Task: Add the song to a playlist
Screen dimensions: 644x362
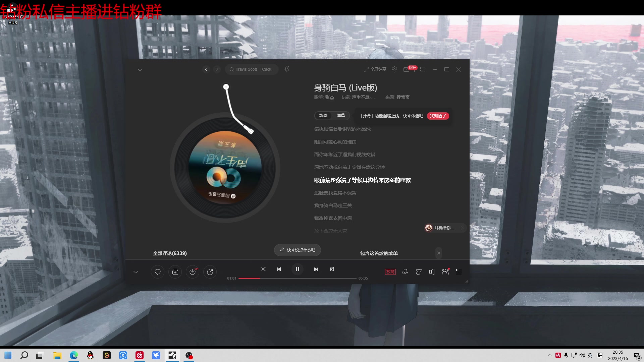Action: point(175,272)
